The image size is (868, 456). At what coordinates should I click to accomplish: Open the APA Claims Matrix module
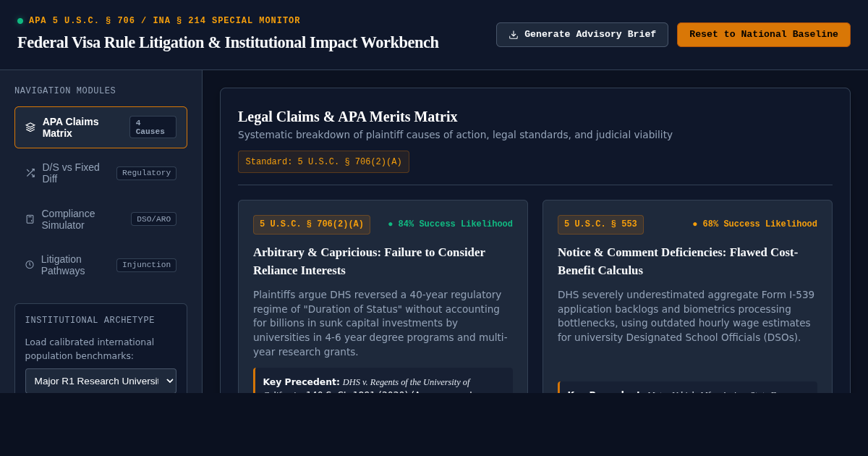(x=101, y=127)
